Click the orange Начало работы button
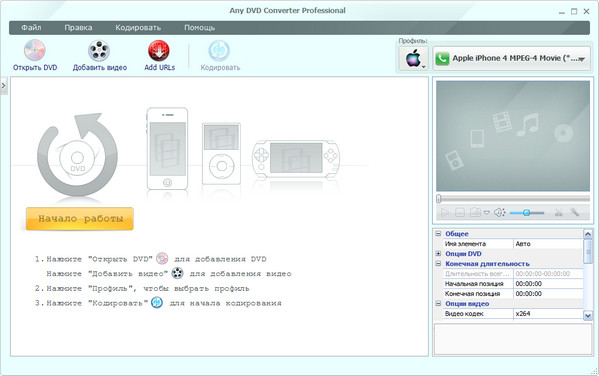Screen dimensions: 599x376 (80, 219)
